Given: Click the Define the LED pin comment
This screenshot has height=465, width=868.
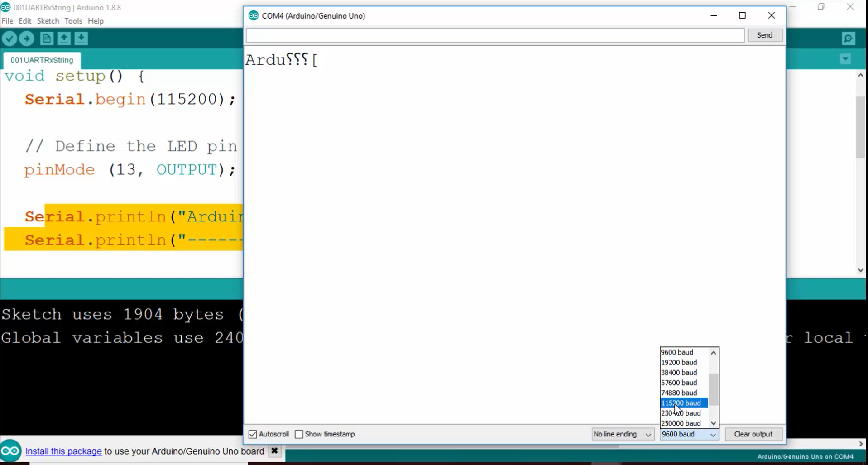Looking at the screenshot, I should point(131,146).
